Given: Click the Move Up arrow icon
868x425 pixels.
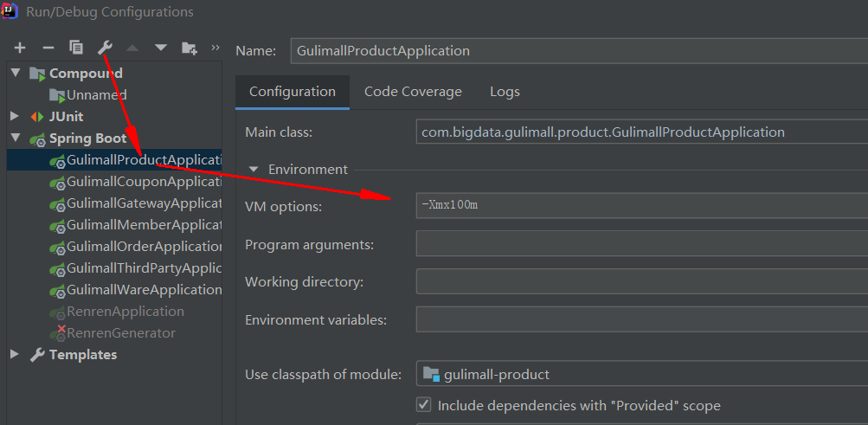Looking at the screenshot, I should (x=132, y=48).
